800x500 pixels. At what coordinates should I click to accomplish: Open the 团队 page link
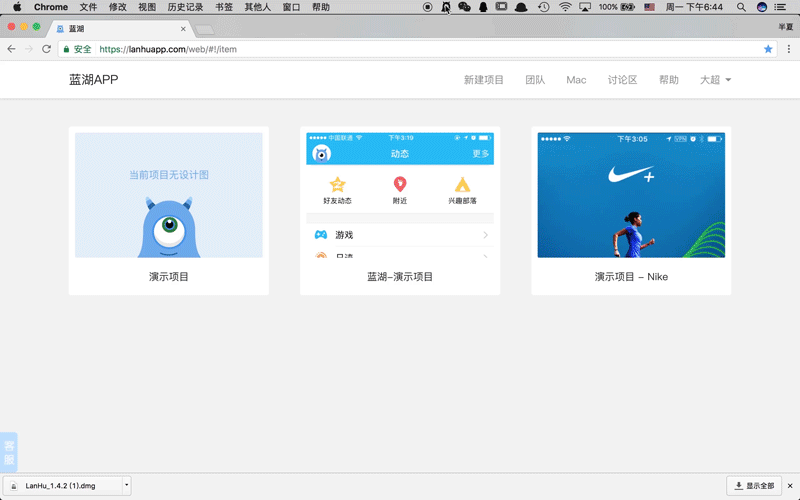[535, 80]
